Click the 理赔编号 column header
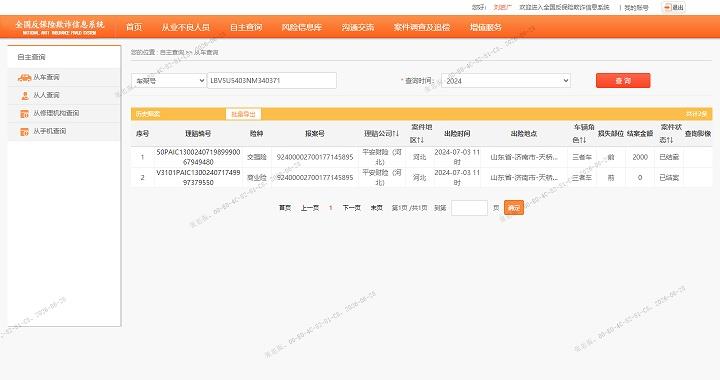 click(198, 134)
